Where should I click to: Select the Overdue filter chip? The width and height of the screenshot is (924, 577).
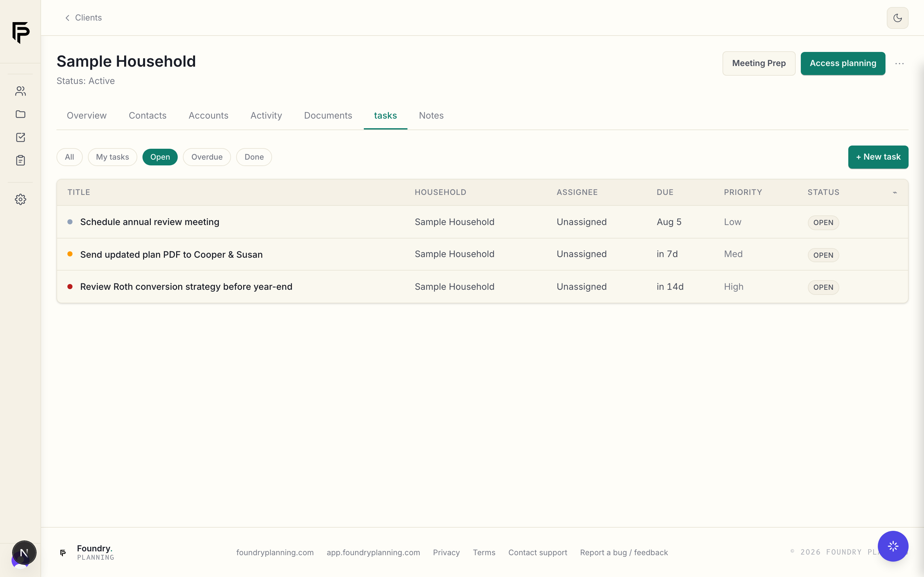(x=207, y=157)
